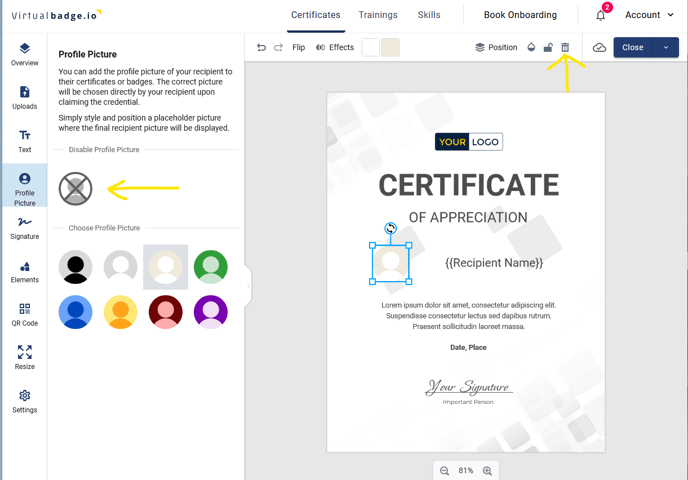Open the Settings gear in sidebar
The height and width of the screenshot is (480, 688).
click(x=25, y=401)
